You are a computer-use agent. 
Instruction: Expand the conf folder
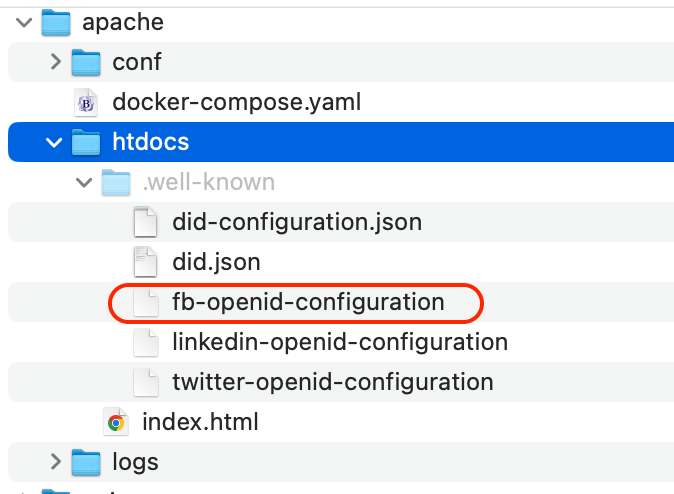pos(55,62)
